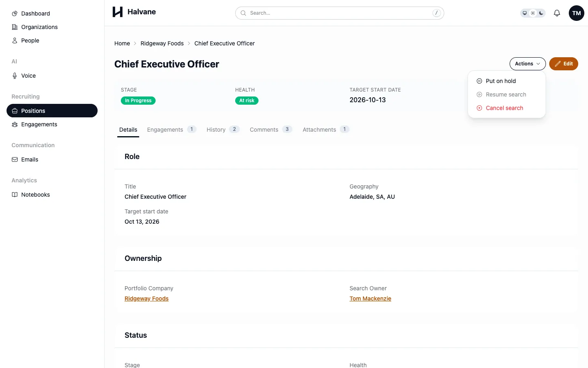Click the Organizations building icon
The image size is (588, 368).
(15, 27)
